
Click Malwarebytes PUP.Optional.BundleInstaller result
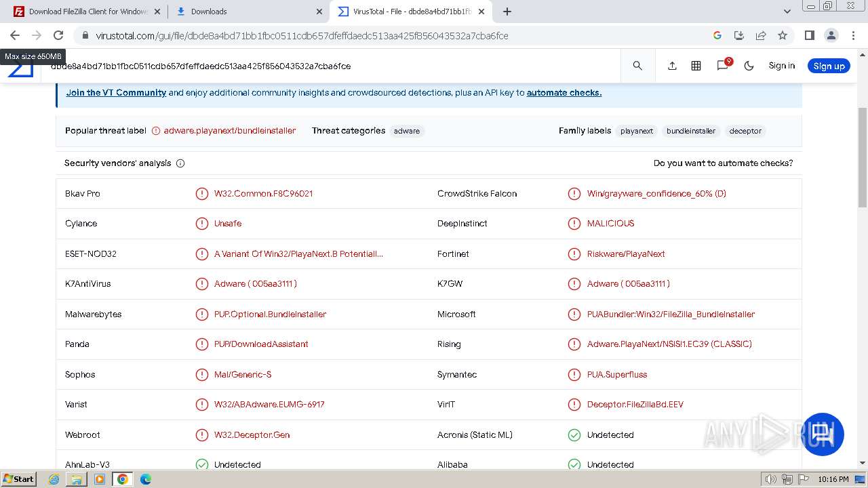270,314
